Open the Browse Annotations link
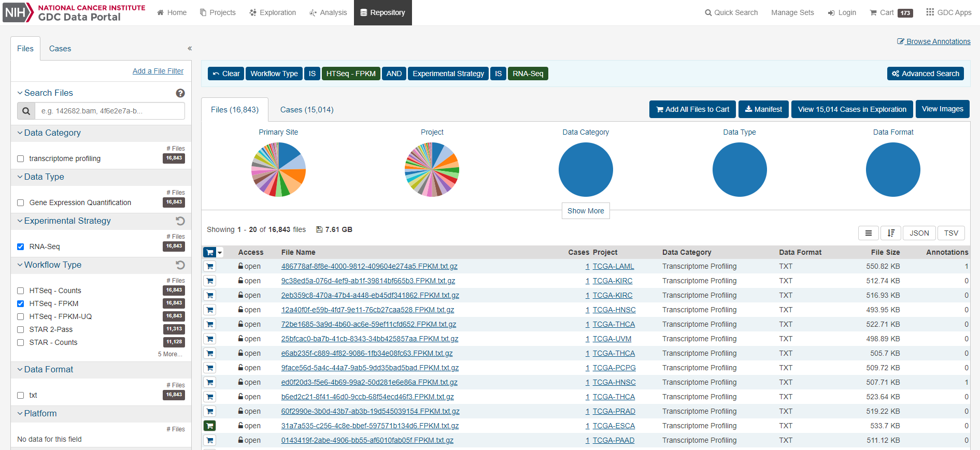Screen dimensions: 980x450 tap(934, 41)
